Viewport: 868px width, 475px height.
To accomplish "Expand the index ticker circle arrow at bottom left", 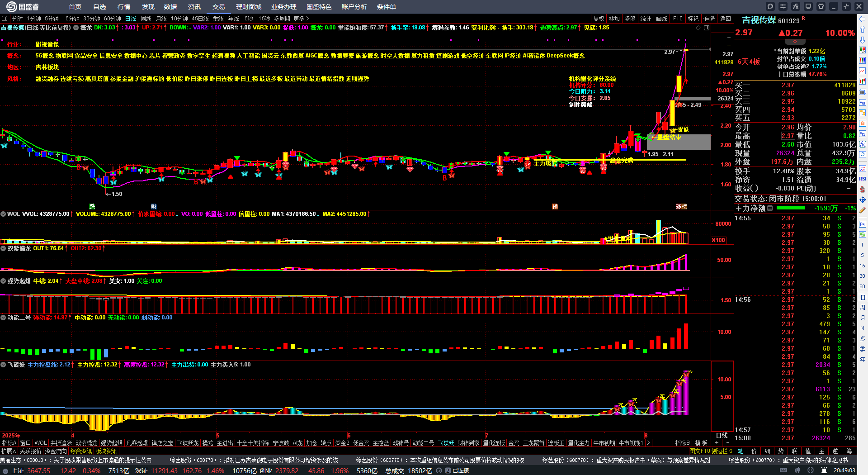I will click(5, 470).
